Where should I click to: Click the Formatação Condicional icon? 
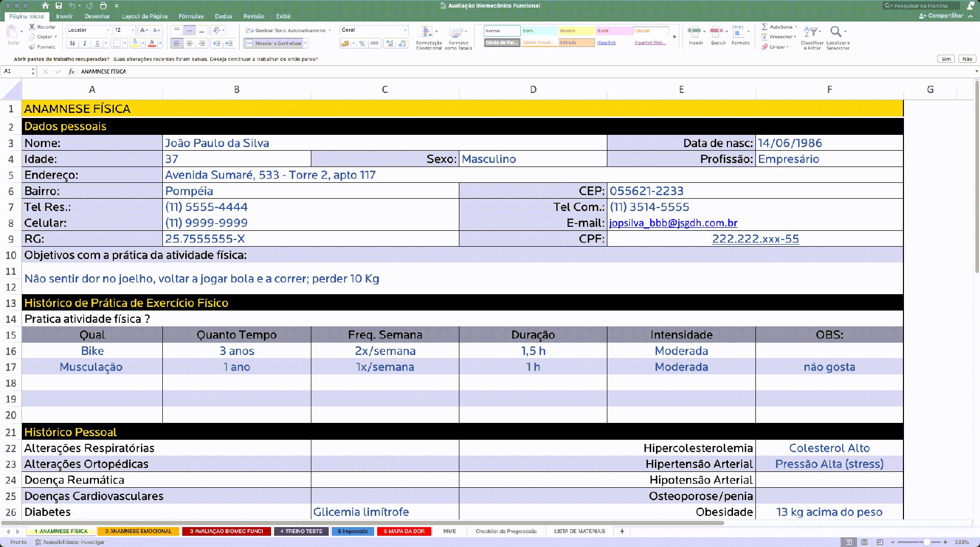click(429, 33)
